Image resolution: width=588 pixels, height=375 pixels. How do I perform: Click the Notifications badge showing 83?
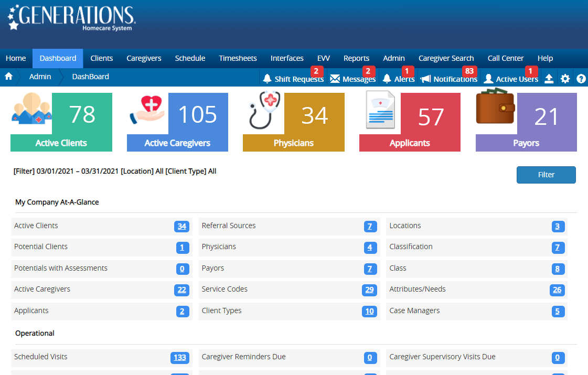[x=469, y=71]
